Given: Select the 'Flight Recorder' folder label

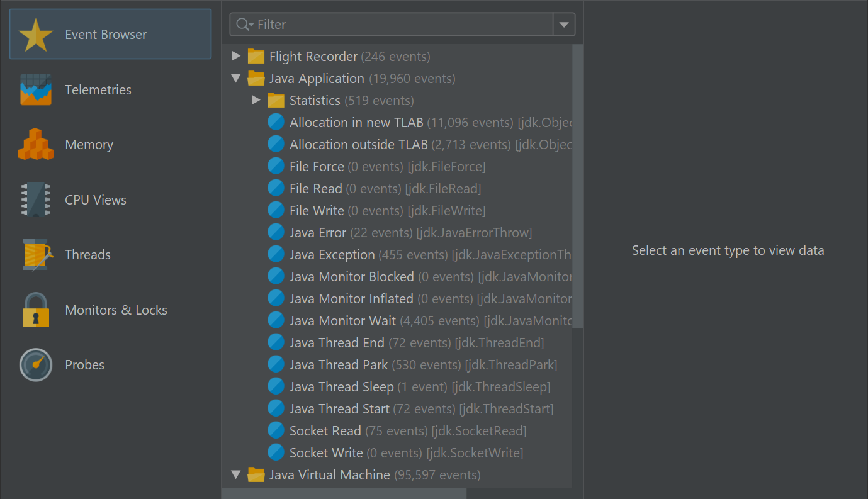Looking at the screenshot, I should 313,57.
